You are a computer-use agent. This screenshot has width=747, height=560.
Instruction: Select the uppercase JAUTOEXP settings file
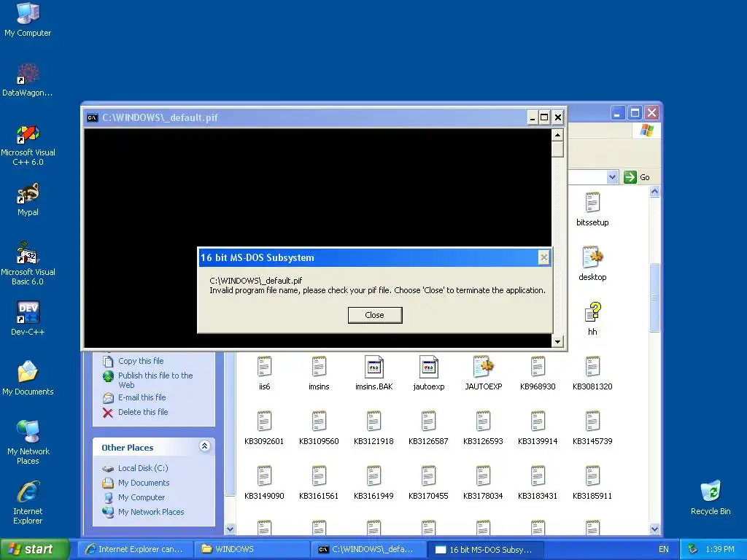[483, 373]
